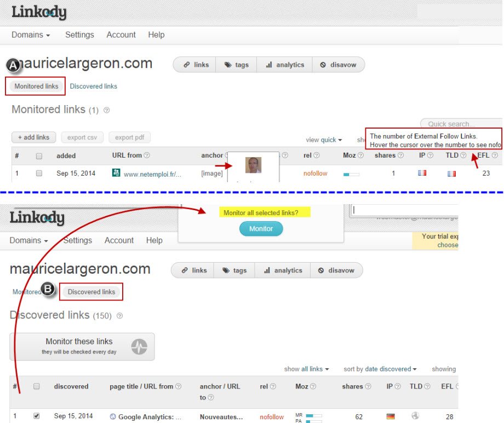Click tags button in Discovered links view
This screenshot has height=423, width=504.
(234, 270)
